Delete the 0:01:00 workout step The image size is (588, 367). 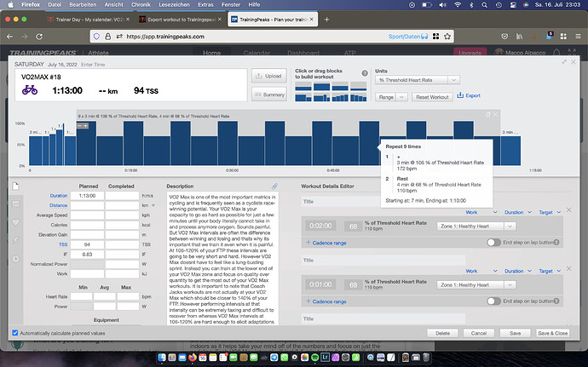click(569, 269)
